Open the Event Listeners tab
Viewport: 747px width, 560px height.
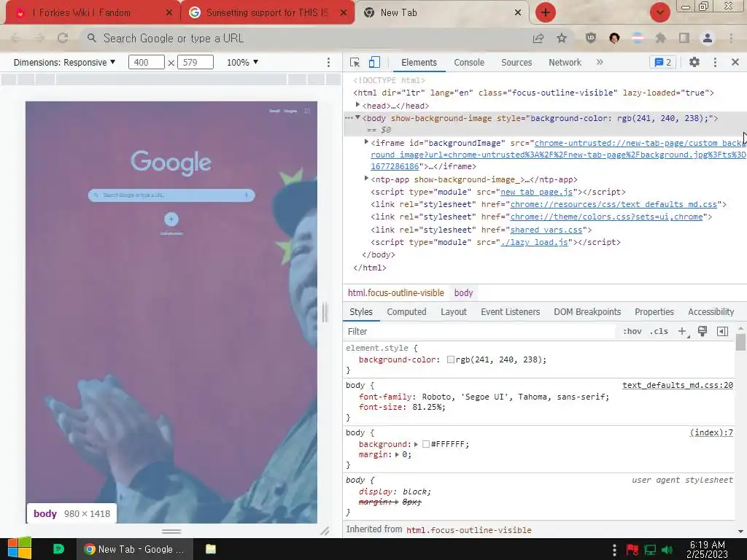[x=510, y=312]
